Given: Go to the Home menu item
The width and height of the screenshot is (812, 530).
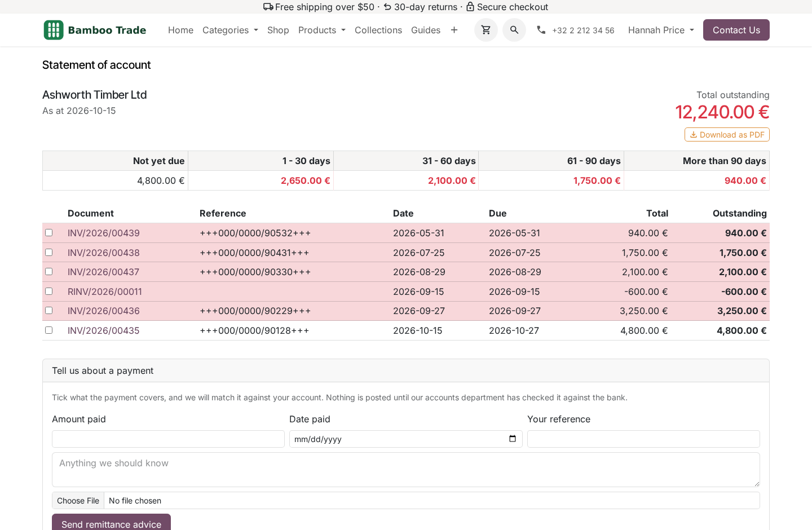Looking at the screenshot, I should tap(180, 30).
